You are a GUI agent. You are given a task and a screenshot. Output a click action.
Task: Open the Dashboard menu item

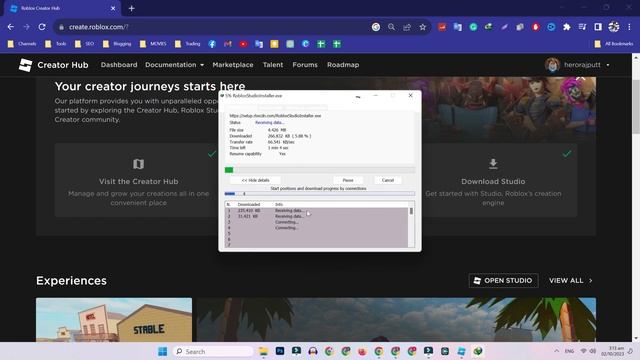click(x=119, y=65)
